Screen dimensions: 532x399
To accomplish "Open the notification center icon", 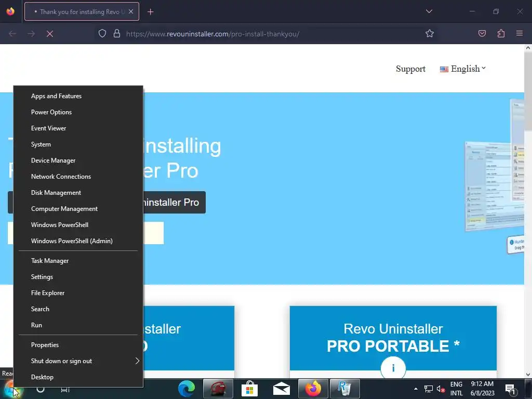I will [x=510, y=389].
